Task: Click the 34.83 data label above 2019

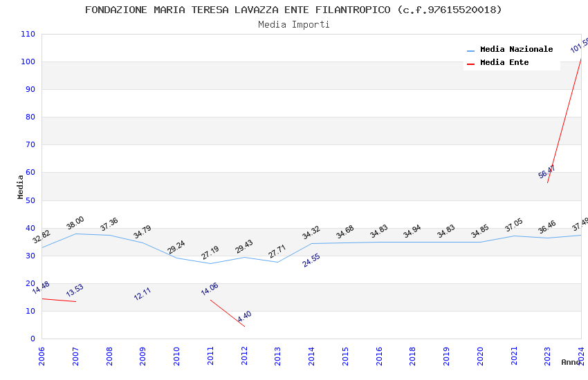Action: click(x=446, y=231)
